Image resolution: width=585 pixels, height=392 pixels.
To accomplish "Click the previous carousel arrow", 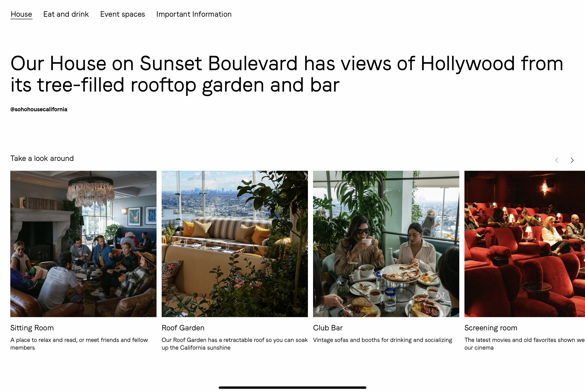I will tap(557, 160).
